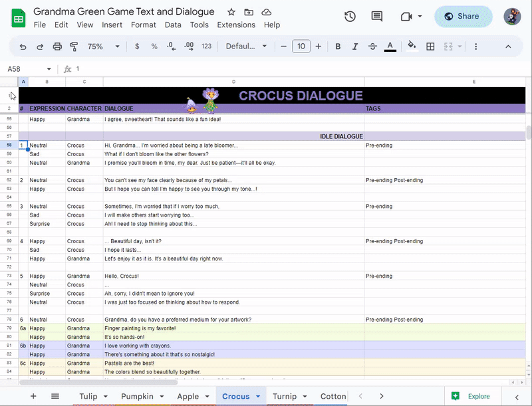Screen dimensions: 532x406
Task: Open the all sheets list icon
Action: [x=55, y=396]
